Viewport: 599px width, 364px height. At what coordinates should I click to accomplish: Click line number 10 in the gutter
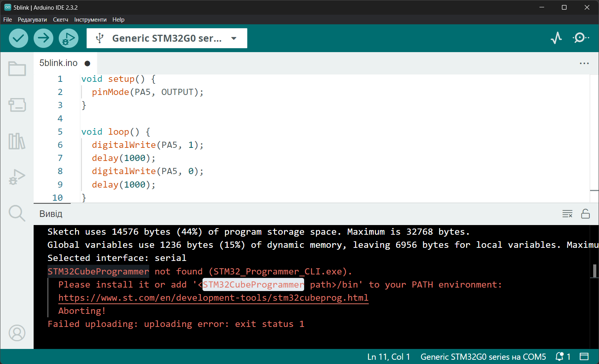point(58,198)
